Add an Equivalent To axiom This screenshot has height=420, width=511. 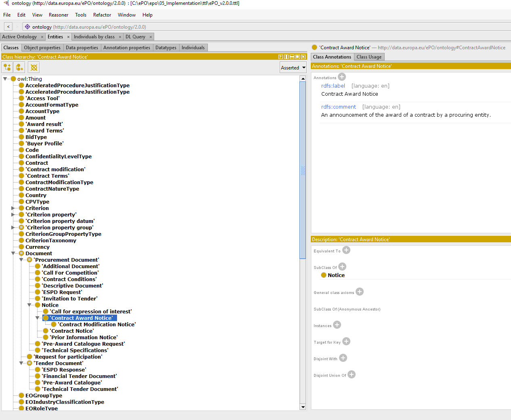[x=346, y=250]
